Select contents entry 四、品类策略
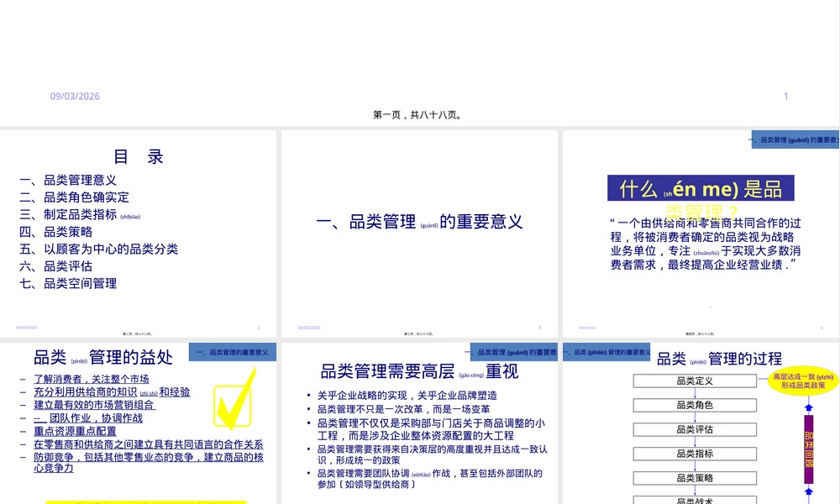Image resolution: width=840 pixels, height=504 pixels. [55, 232]
